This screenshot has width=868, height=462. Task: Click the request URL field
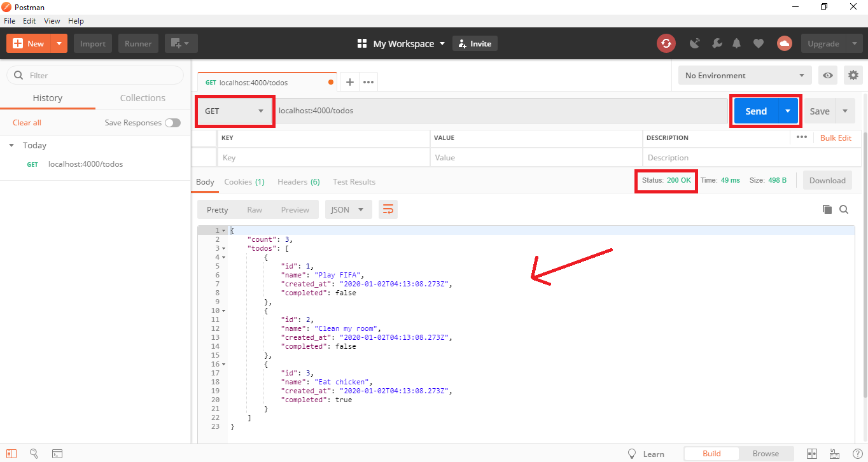pos(500,111)
